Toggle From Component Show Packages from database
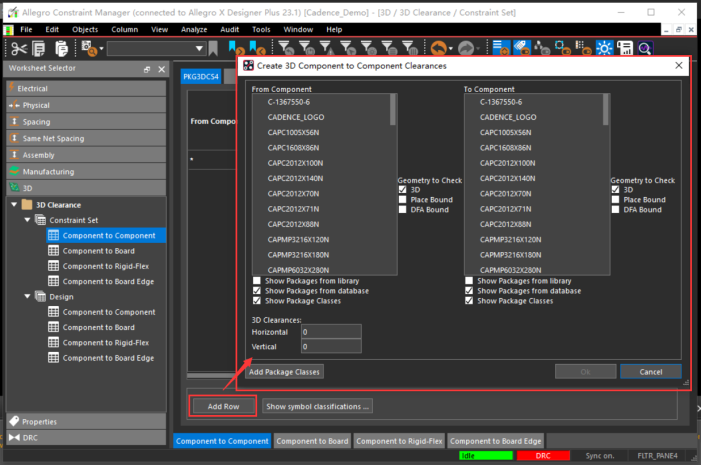The height and width of the screenshot is (465, 701). [257, 291]
